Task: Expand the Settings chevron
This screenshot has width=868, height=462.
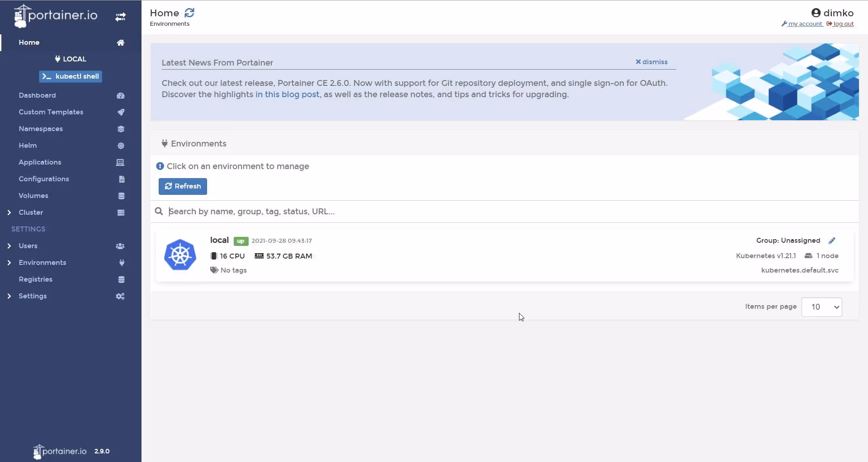Action: (9, 296)
